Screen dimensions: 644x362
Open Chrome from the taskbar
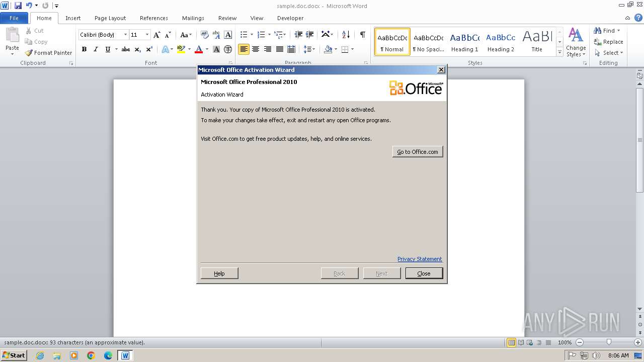click(x=91, y=355)
